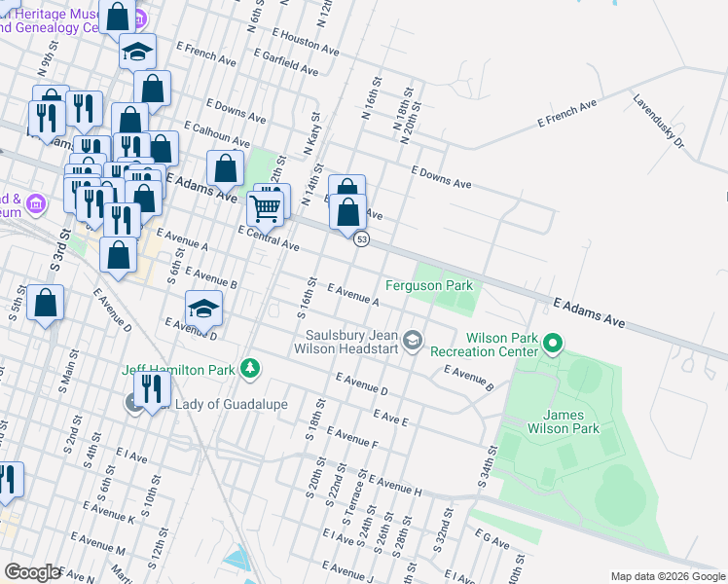Select shopping bag marker above S 6th St label
Image resolution: width=728 pixels, height=584 pixels.
[x=119, y=256]
